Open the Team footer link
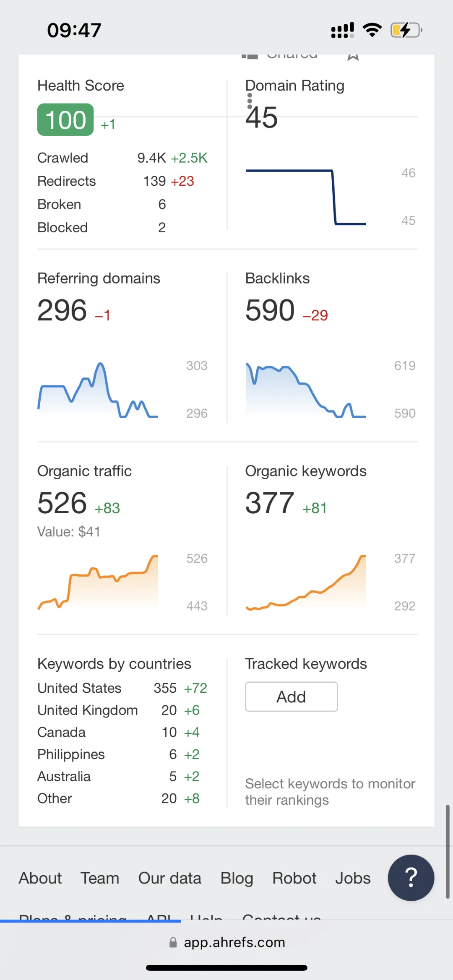The image size is (453, 980). tap(100, 878)
